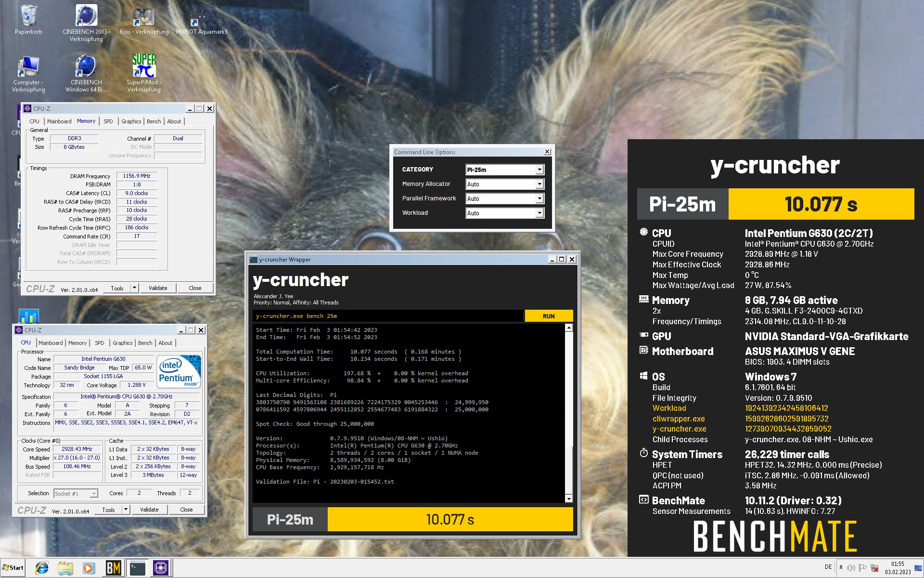Image resolution: width=924 pixels, height=578 pixels.
Task: Switch to CPU-Z taskbar icon
Action: 161,568
